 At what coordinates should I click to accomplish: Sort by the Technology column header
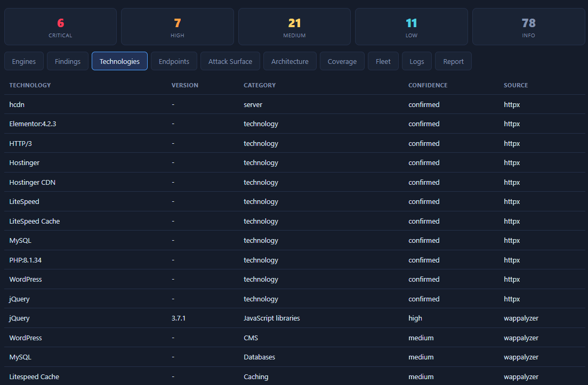tap(30, 85)
